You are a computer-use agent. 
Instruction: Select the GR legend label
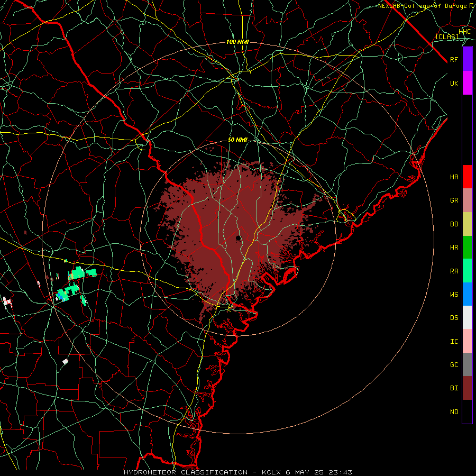tap(454, 200)
